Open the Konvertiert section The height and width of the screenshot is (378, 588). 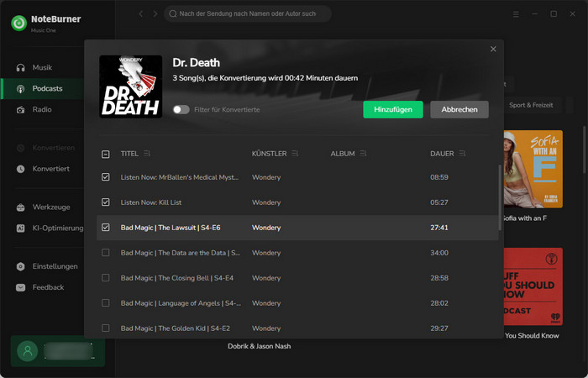click(x=42, y=169)
